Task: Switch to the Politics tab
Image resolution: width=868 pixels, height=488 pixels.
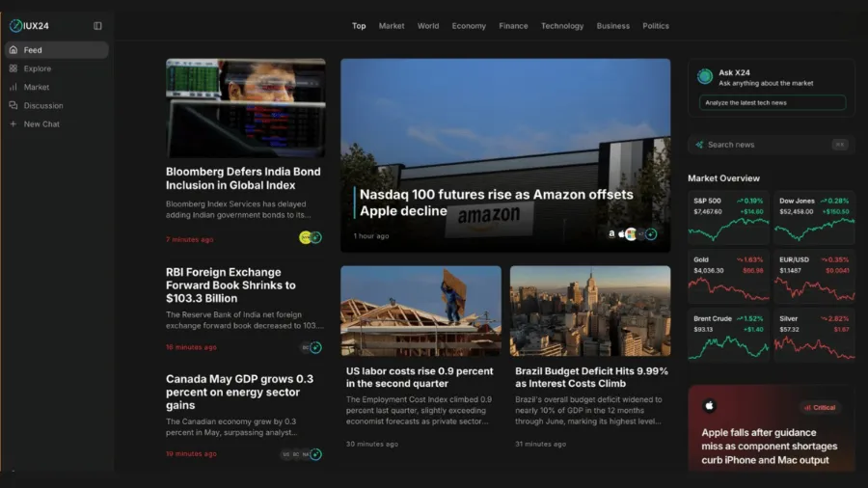Action: pyautogui.click(x=656, y=26)
